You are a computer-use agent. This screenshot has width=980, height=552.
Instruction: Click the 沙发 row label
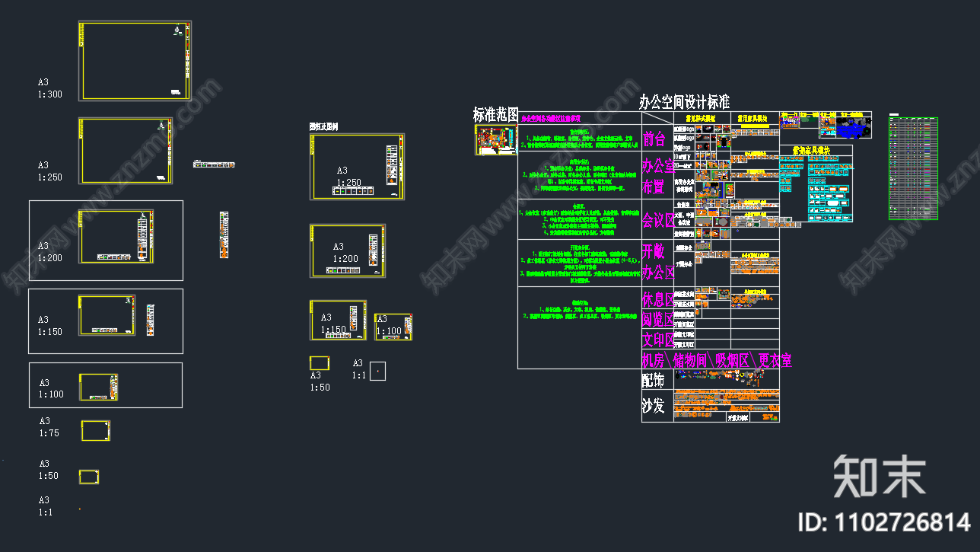(654, 406)
